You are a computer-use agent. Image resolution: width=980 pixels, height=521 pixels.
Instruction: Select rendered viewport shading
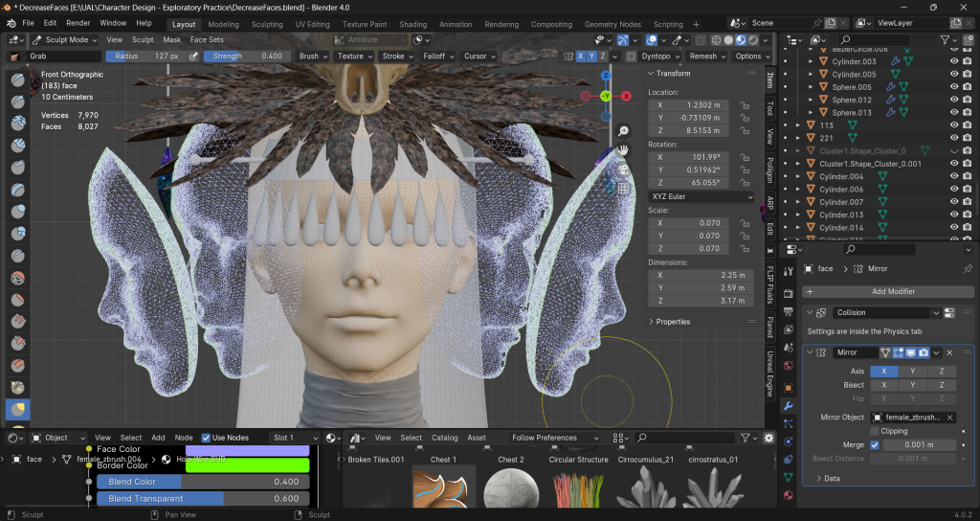click(754, 40)
